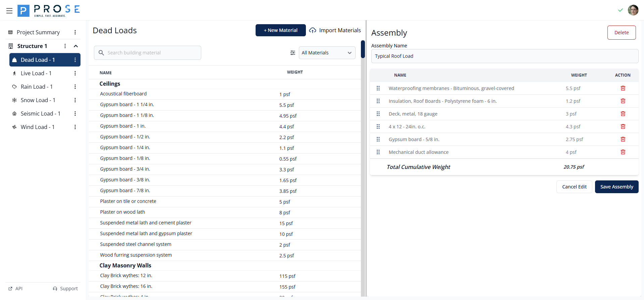Grab drag handle of Insulation, Roof Boards row
644x300 pixels.
[378, 101]
